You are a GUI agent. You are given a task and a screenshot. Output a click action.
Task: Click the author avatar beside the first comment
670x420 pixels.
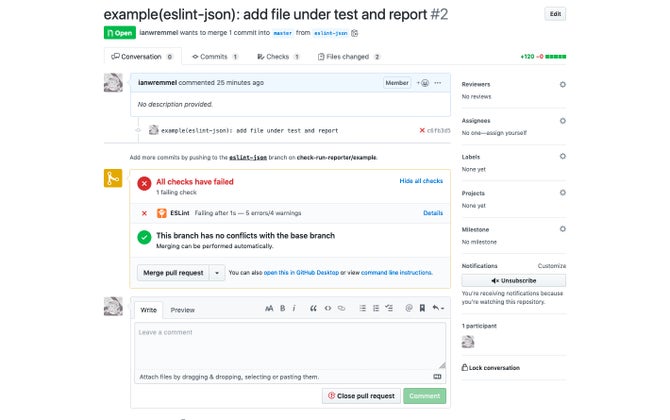coord(113,83)
